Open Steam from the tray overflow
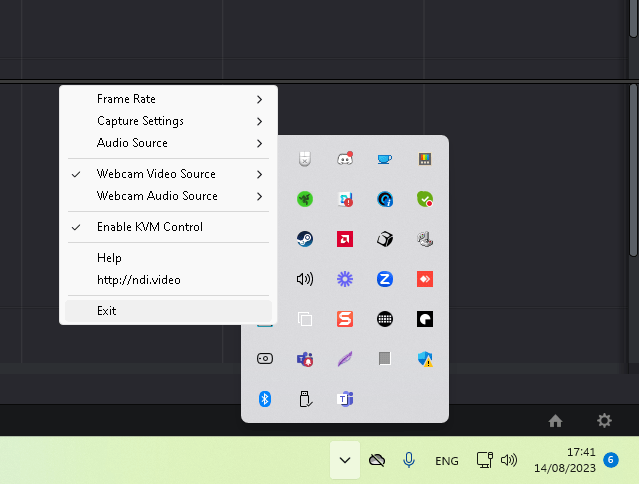Image resolution: width=639 pixels, height=484 pixels. click(x=305, y=239)
